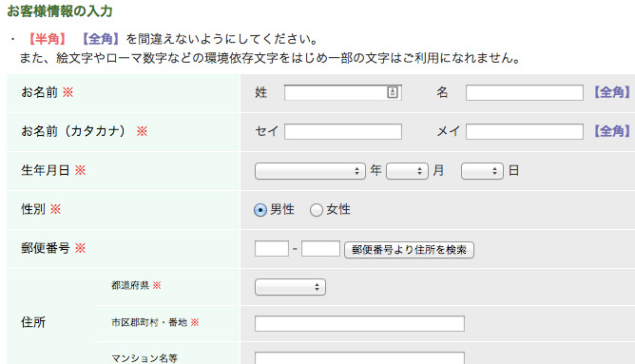Click the 都道府県 label
Viewport: 635px width, 364px height.
click(130, 285)
